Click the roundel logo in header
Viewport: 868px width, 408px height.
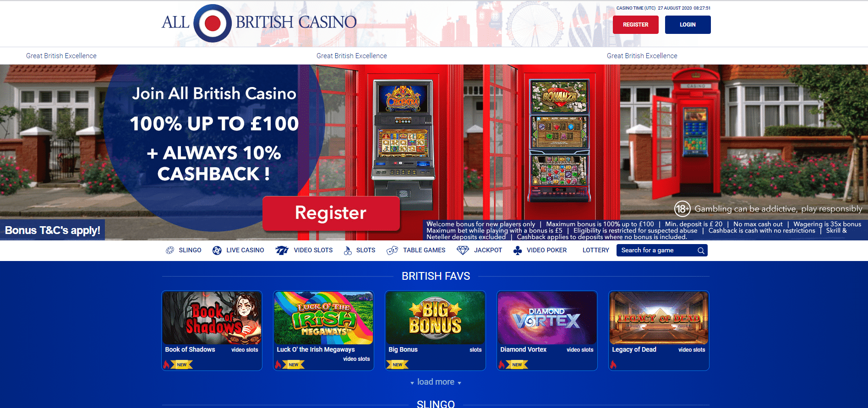(213, 23)
